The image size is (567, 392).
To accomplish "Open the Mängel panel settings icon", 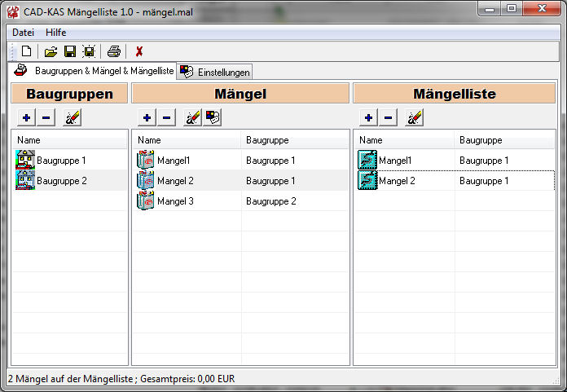I will coord(212,118).
